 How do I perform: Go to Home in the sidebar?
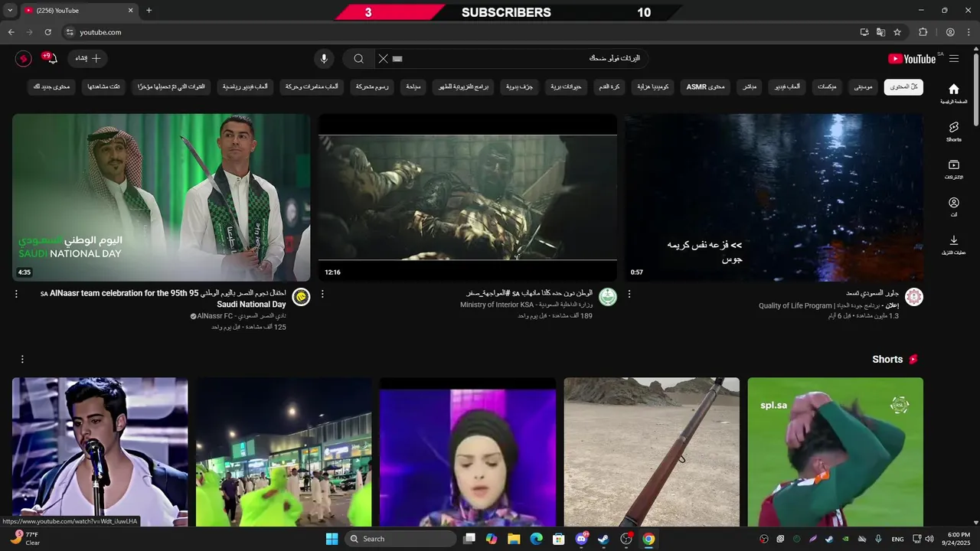954,93
